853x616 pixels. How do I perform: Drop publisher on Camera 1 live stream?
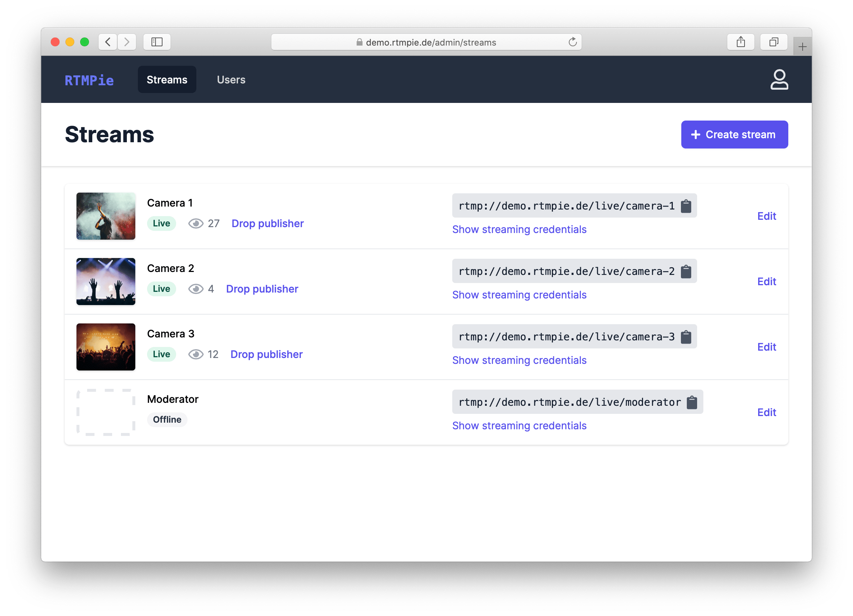click(x=268, y=223)
